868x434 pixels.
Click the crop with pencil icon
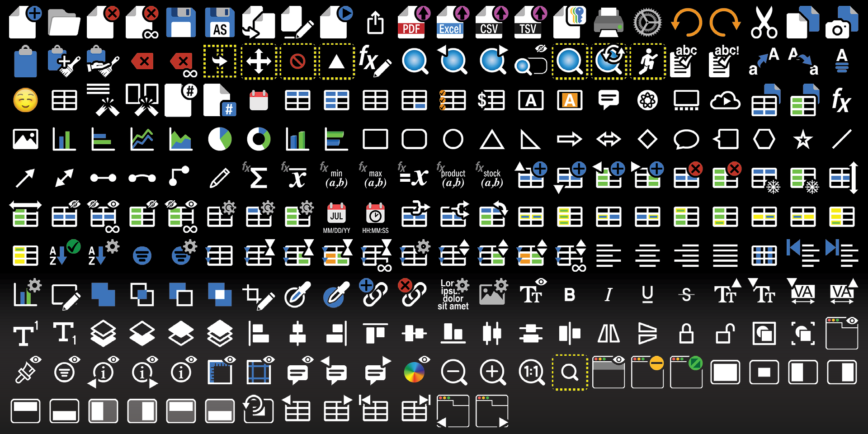pyautogui.click(x=259, y=297)
